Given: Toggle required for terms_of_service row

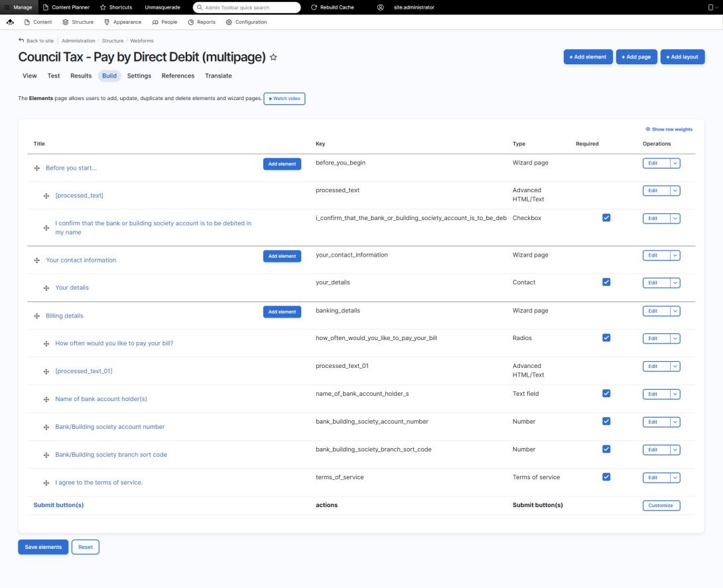Looking at the screenshot, I should click(606, 477).
